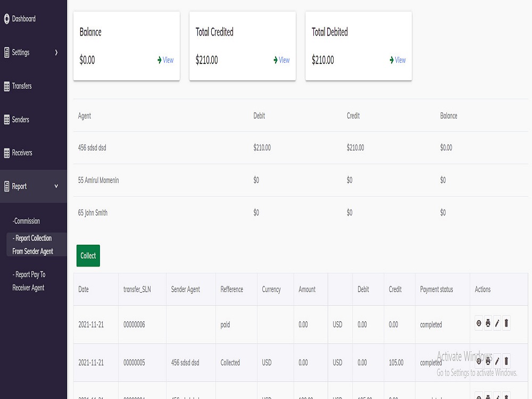This screenshot has height=399, width=532.
Task: Open Report Pay To Receiver Agent
Action: click(x=29, y=281)
